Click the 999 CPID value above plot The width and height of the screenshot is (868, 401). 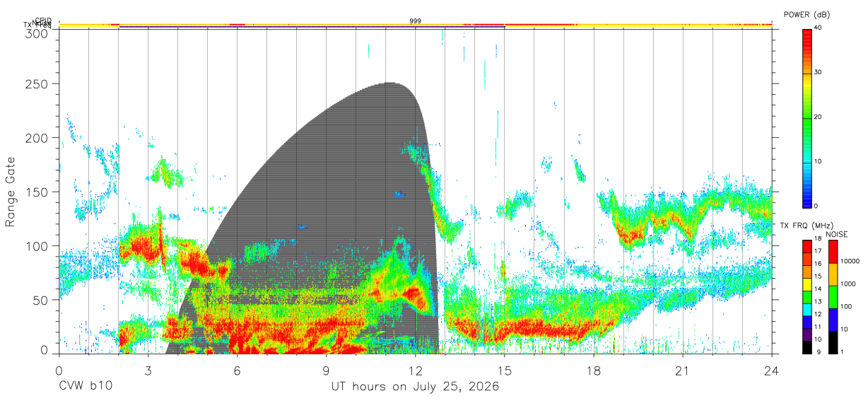coord(416,21)
